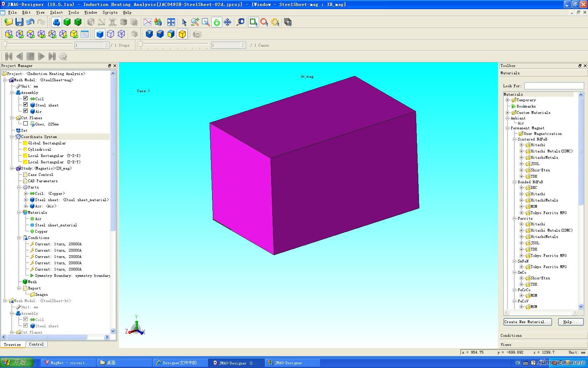Switch to wireframe cube display mode
The width and height of the screenshot is (588, 368).
111,34
